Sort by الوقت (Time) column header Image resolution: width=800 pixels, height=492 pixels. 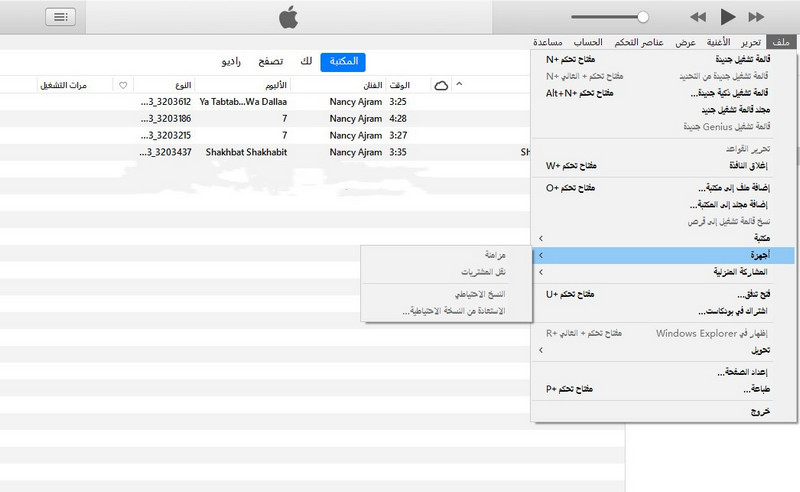click(399, 85)
